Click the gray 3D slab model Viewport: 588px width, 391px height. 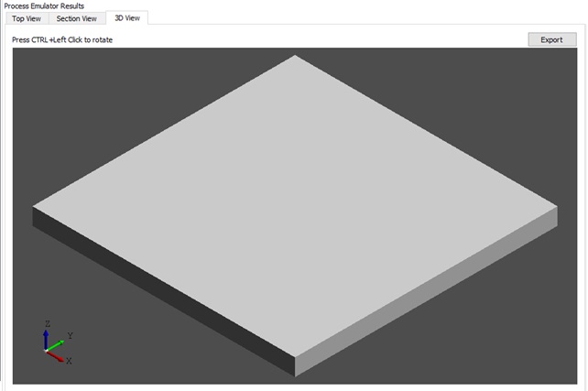pos(295,215)
